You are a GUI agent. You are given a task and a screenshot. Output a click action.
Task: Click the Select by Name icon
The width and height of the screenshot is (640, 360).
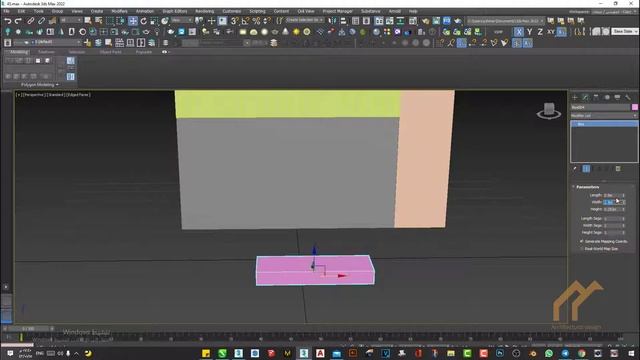98,20
